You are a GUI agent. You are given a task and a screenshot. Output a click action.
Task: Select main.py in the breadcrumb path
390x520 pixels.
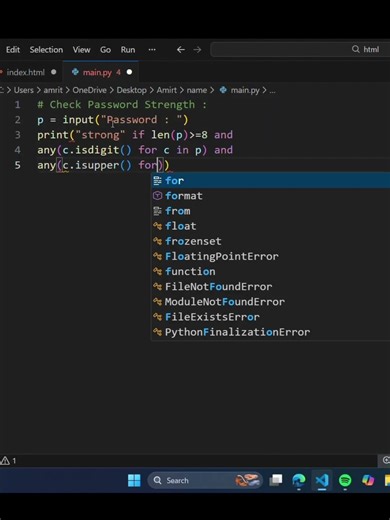[x=245, y=90]
